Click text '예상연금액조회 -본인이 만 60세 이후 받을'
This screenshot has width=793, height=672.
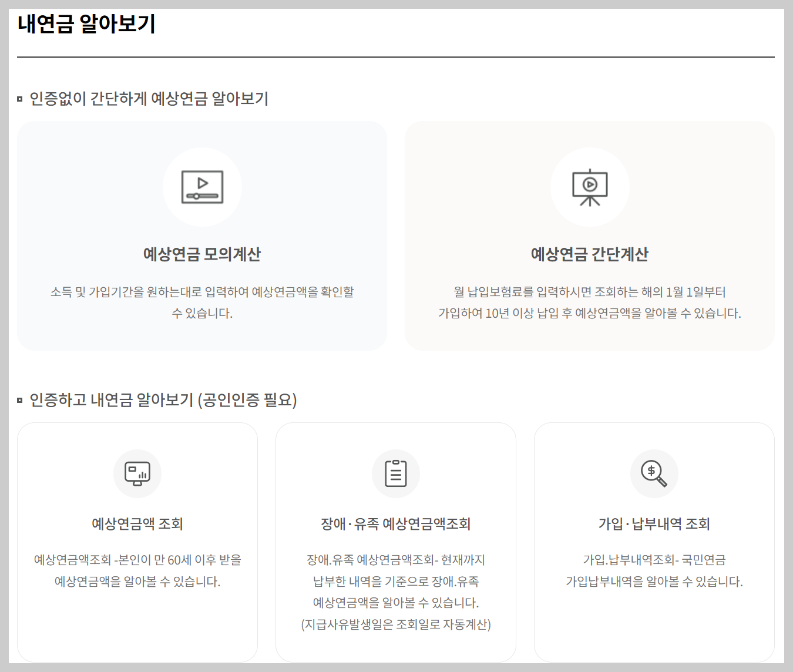click(x=137, y=560)
